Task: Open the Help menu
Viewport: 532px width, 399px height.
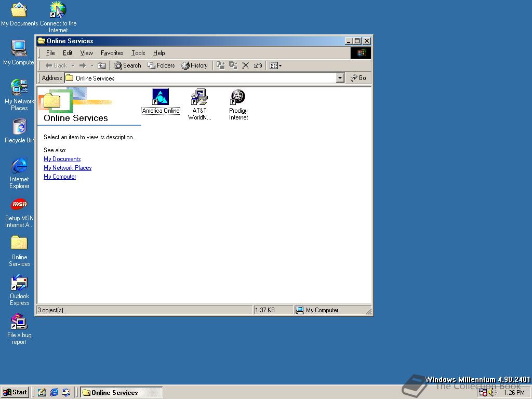Action: 159,53
